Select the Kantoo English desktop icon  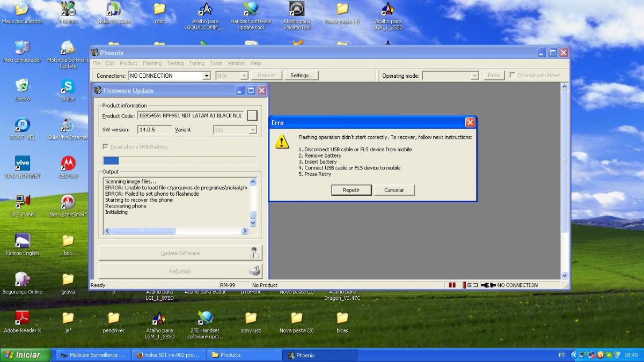23,245
